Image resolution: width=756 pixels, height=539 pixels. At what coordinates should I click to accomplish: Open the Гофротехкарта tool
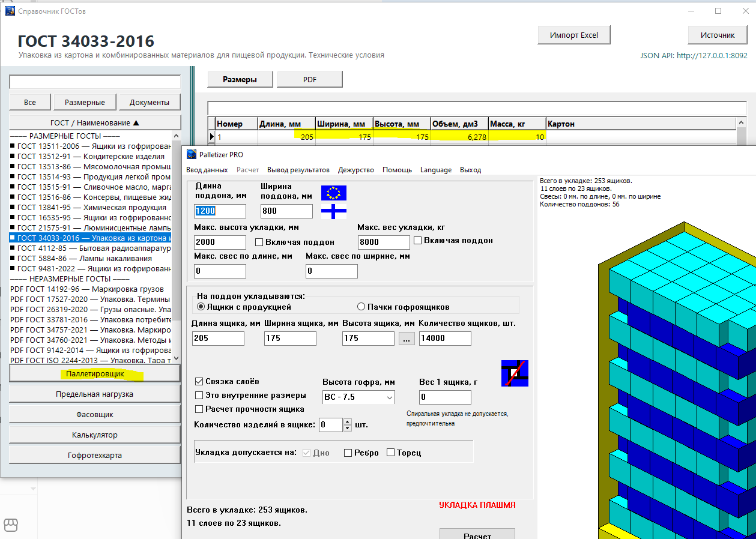(x=95, y=455)
